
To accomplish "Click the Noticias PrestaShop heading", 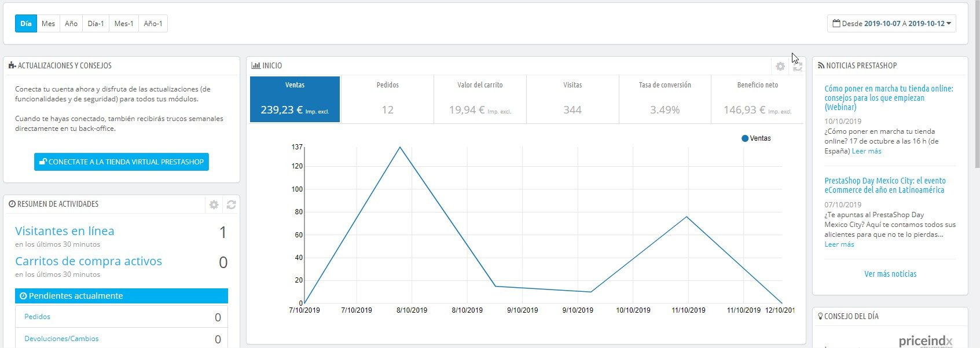I will (x=861, y=65).
